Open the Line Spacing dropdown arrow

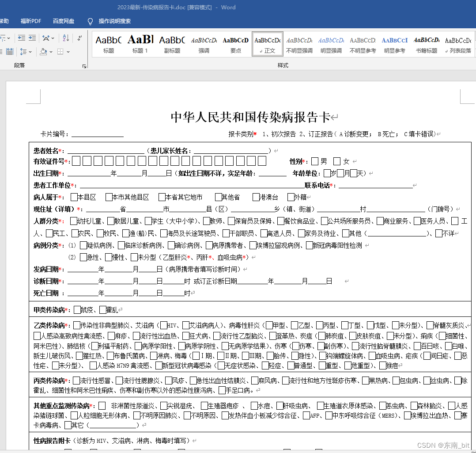(x=30, y=52)
